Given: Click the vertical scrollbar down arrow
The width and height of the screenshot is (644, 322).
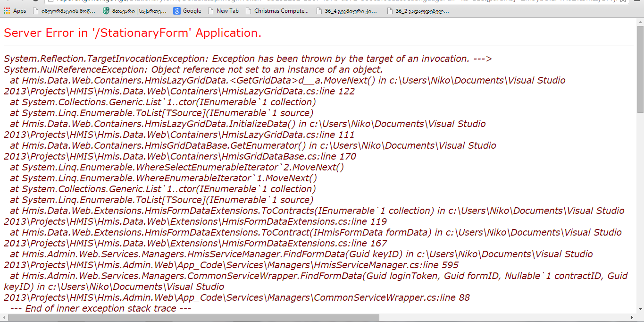Looking at the screenshot, I should click(640, 310).
